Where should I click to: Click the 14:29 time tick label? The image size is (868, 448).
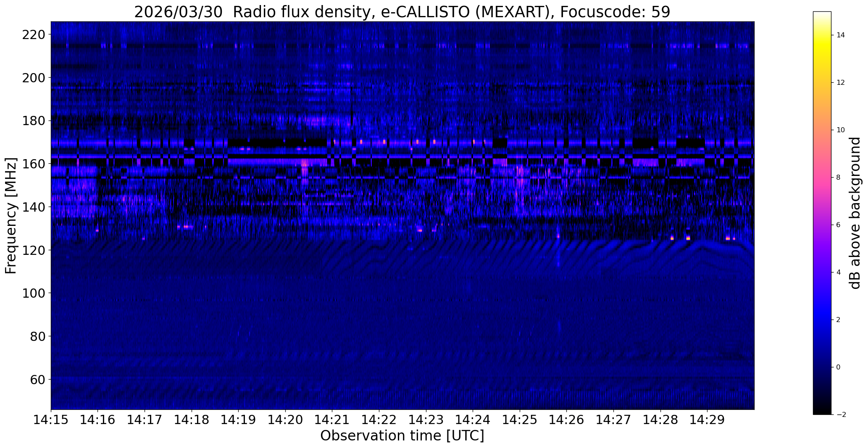(x=708, y=420)
